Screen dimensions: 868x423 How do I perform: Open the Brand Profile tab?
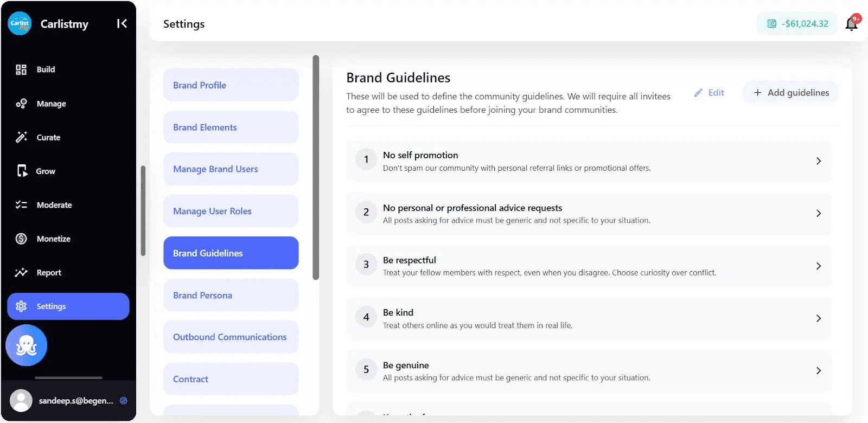pyautogui.click(x=231, y=85)
